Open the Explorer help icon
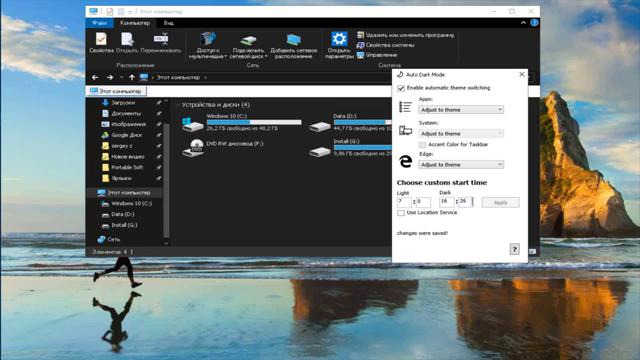 click(534, 23)
